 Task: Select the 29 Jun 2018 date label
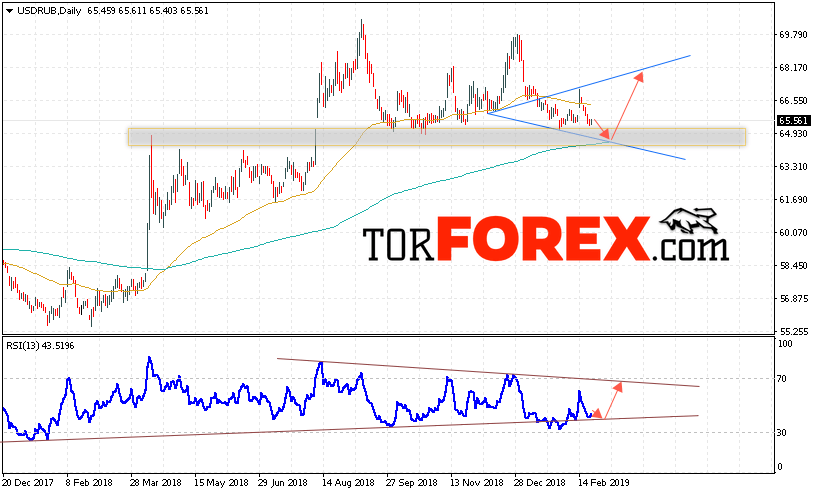[x=284, y=483]
